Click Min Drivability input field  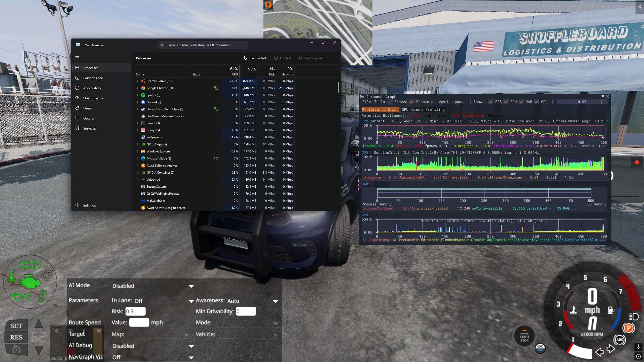[246, 311]
